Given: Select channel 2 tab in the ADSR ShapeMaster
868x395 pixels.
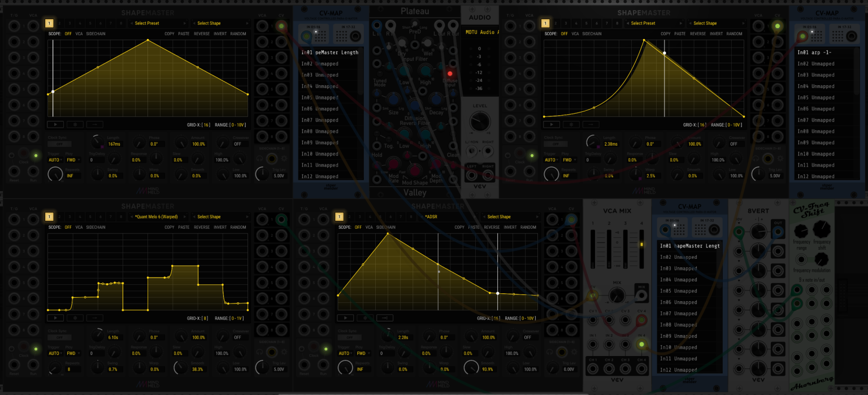Looking at the screenshot, I should (x=349, y=216).
